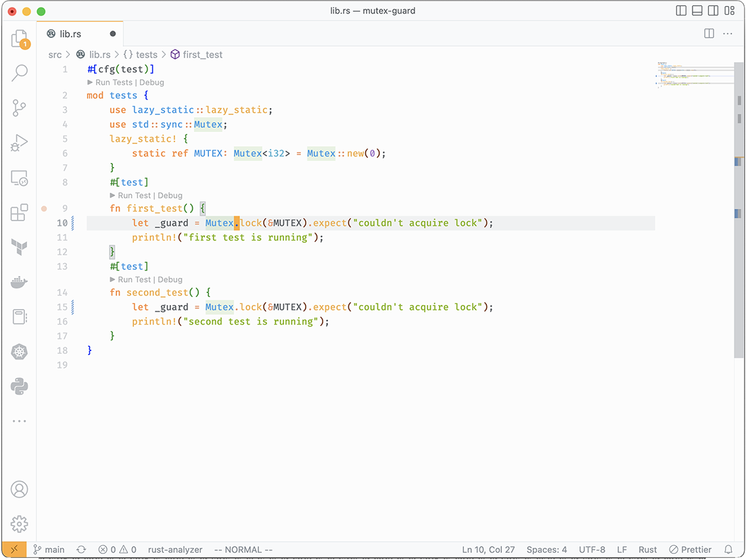
Task: Change language mode via Rust
Action: [x=647, y=550]
